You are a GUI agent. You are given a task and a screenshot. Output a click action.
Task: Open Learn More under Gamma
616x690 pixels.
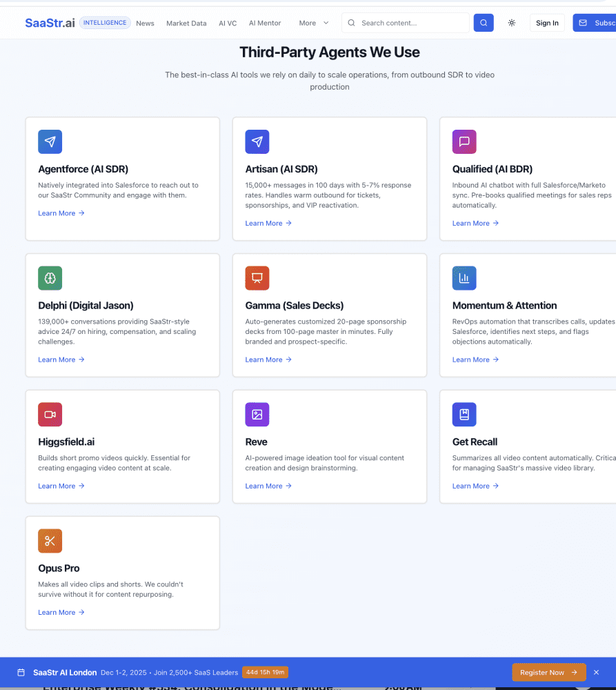[x=268, y=359]
